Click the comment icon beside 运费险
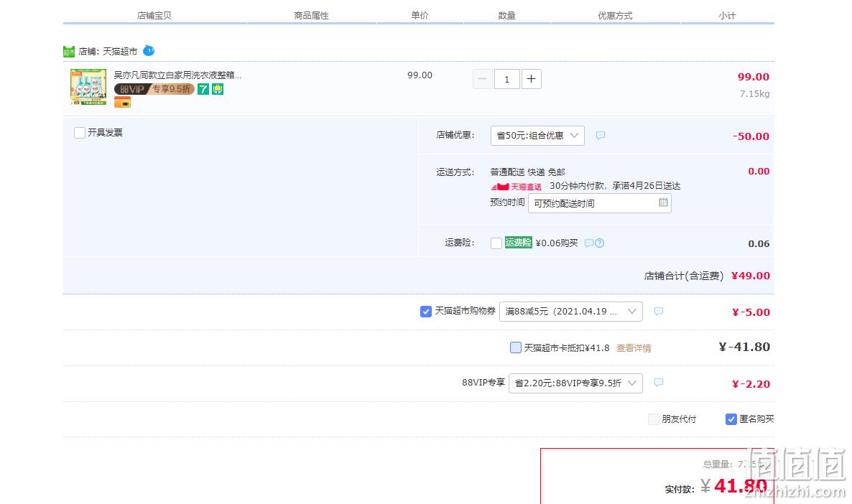The image size is (852, 504). click(x=588, y=243)
